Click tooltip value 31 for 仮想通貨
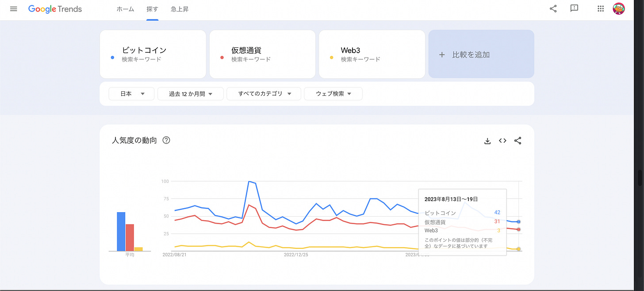This screenshot has width=644, height=291. 497,221
